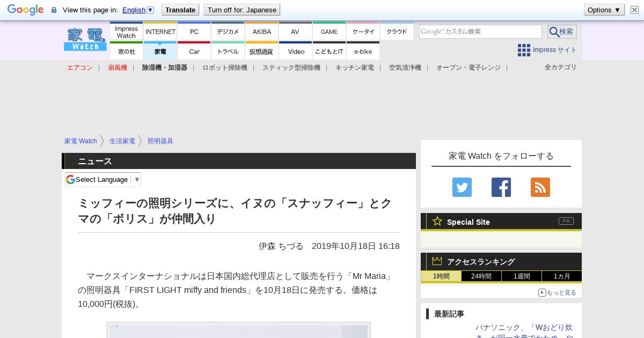
Task: Click the Special Site star icon
Action: click(437, 221)
